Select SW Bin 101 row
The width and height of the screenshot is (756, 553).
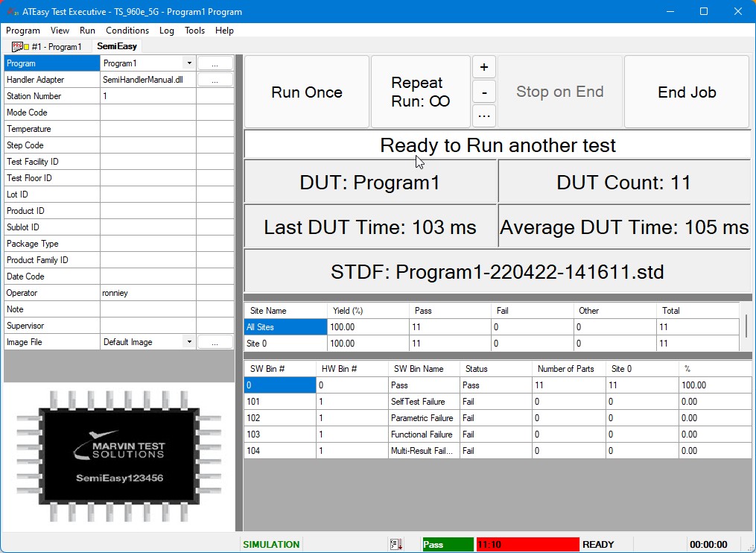498,402
